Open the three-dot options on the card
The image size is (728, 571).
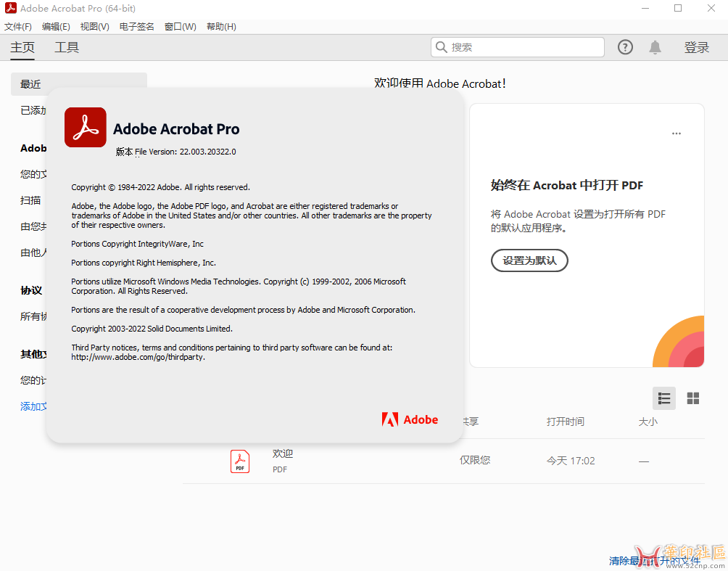tap(677, 133)
